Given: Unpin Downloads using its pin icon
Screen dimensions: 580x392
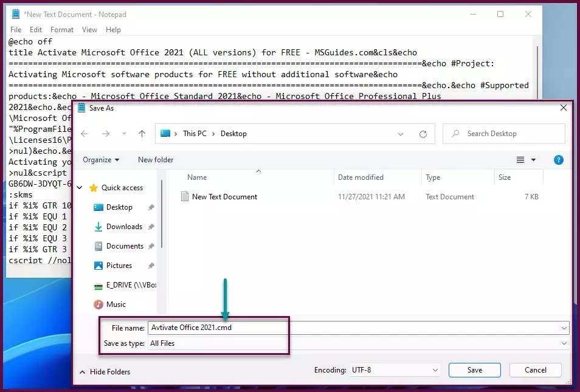Looking at the screenshot, I should pos(151,227).
